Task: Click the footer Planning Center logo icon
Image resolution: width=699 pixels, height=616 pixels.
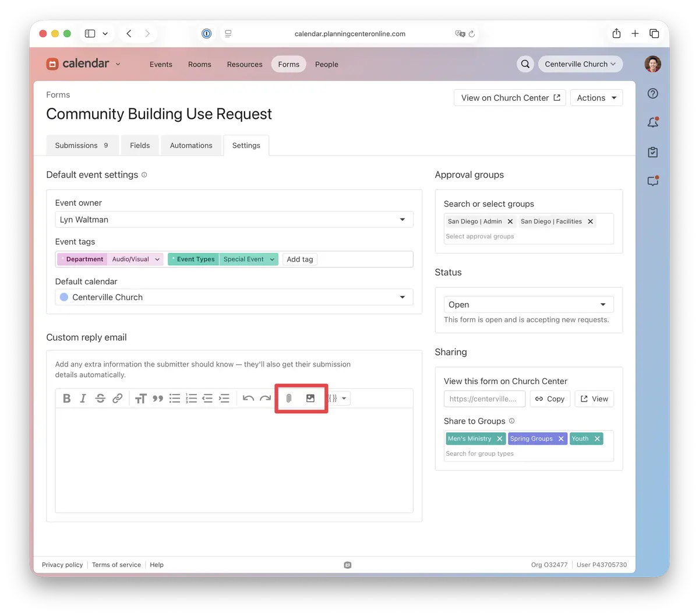Action: tap(348, 565)
